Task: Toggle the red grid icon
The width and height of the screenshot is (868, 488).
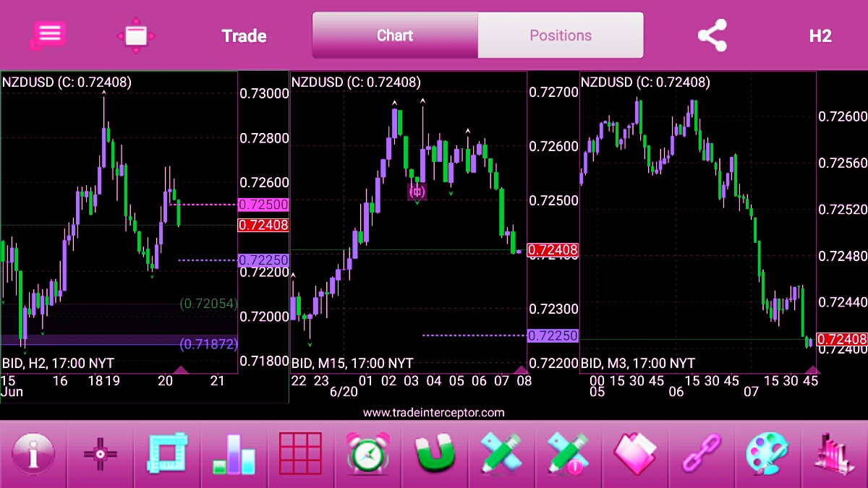Action: [300, 455]
